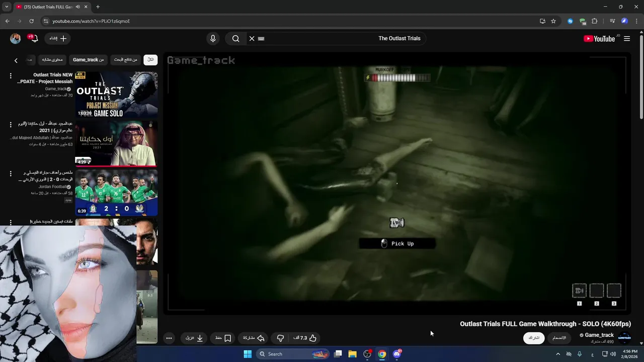Open the Windows Start menu
Image resolution: width=644 pixels, height=362 pixels.
coord(248,354)
